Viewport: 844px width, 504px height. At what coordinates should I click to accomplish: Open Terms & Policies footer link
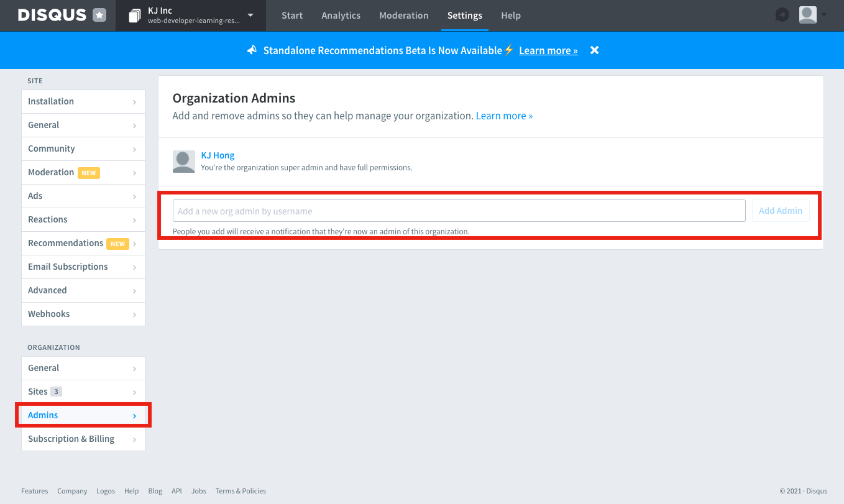point(241,491)
